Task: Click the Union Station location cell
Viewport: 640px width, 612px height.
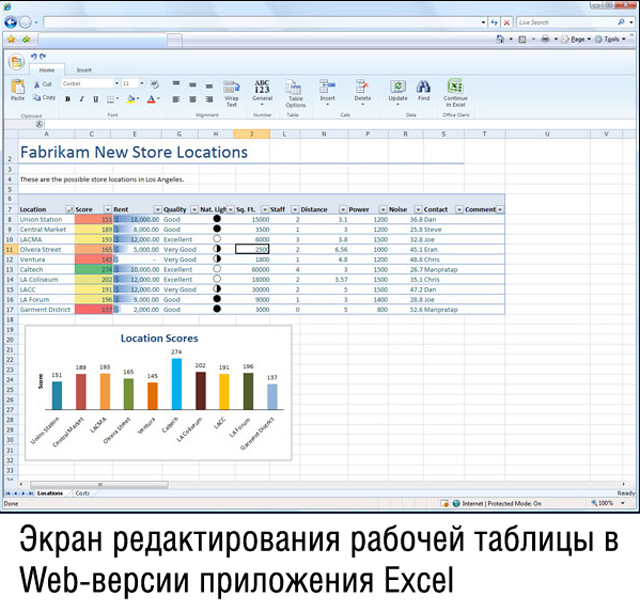Action: tap(46, 219)
